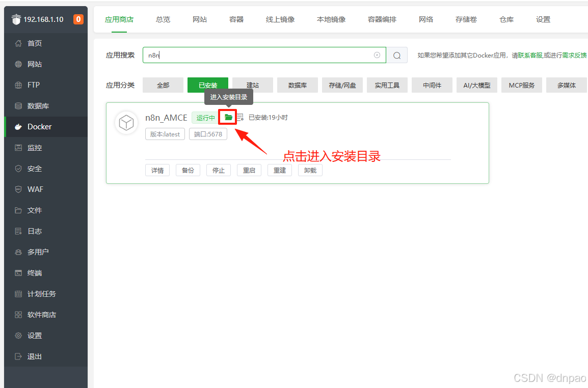588x388 pixels.
Task: Click the 详情 button for n8n_AMCE
Action: pos(157,170)
